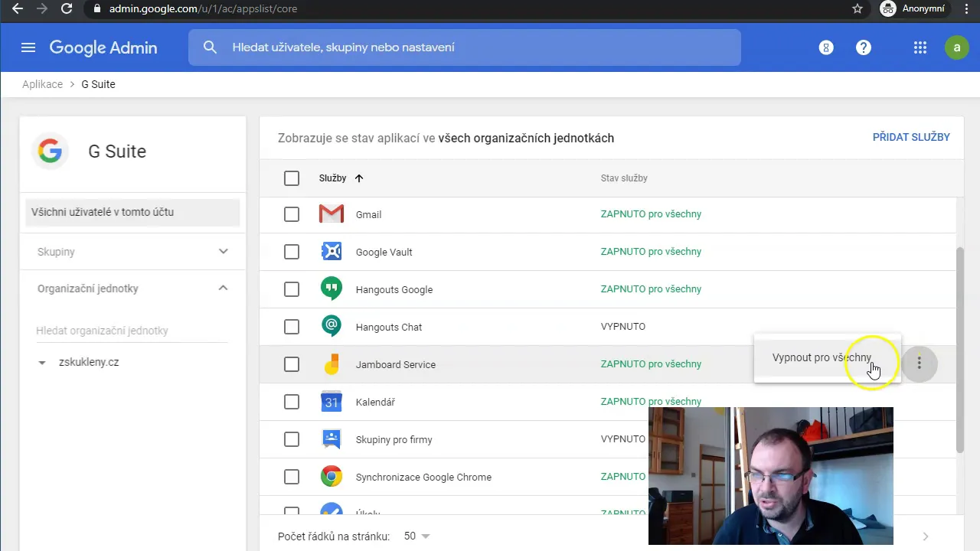Check the Gmail row checkbox

[x=292, y=214]
